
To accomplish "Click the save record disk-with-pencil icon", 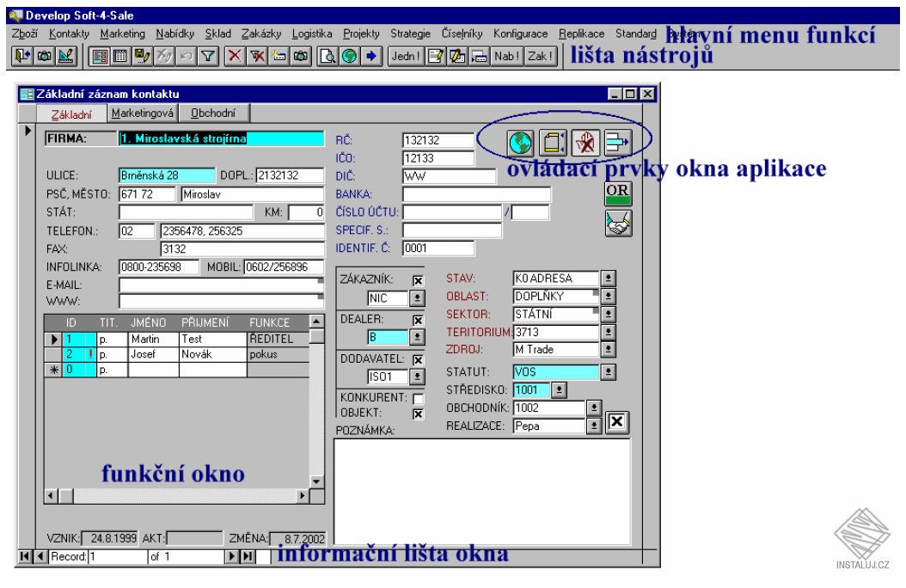I will (x=142, y=56).
